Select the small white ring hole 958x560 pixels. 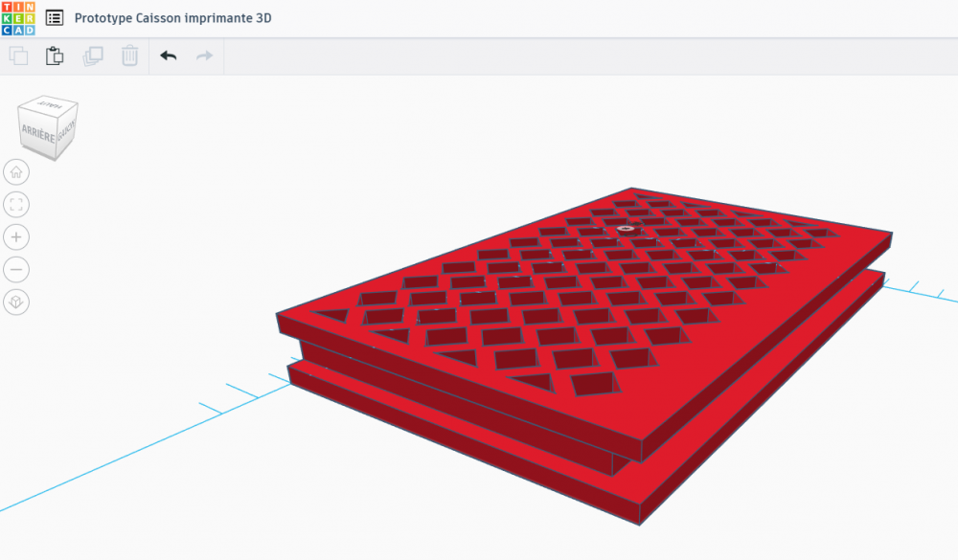[625, 229]
